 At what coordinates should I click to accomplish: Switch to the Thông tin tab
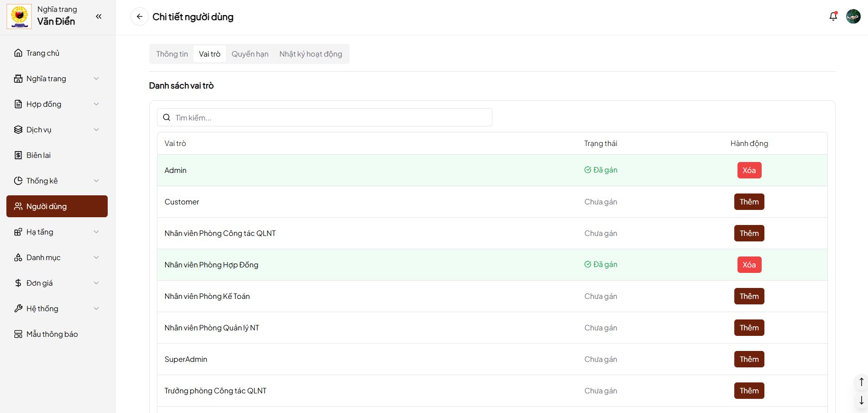pyautogui.click(x=172, y=54)
